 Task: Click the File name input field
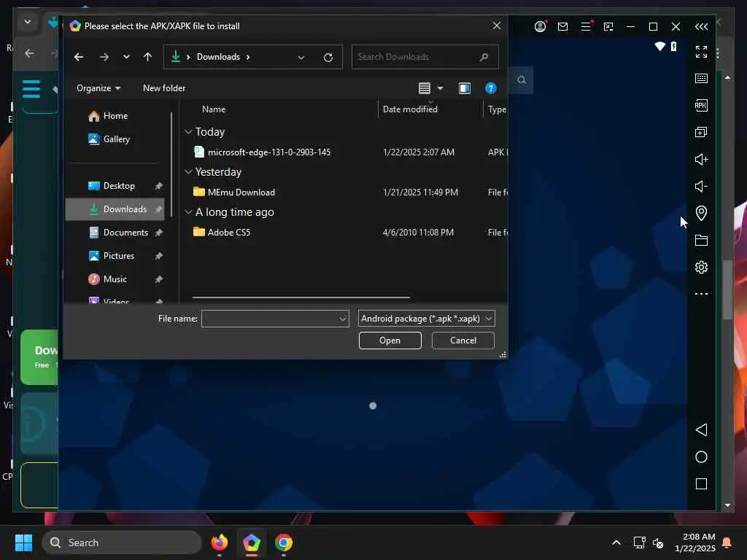[x=270, y=319]
